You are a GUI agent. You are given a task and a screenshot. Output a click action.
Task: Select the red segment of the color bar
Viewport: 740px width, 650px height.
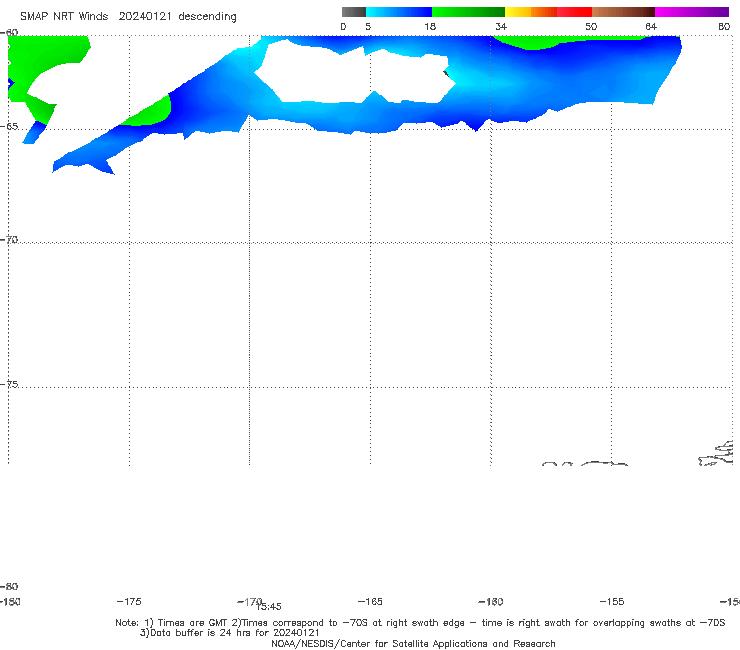tap(574, 12)
